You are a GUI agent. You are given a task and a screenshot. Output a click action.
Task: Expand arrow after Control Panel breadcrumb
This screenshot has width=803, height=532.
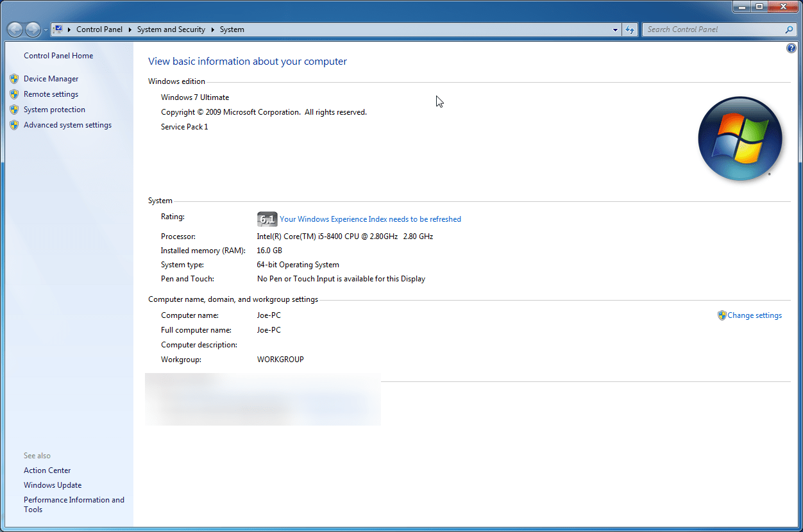click(130, 29)
